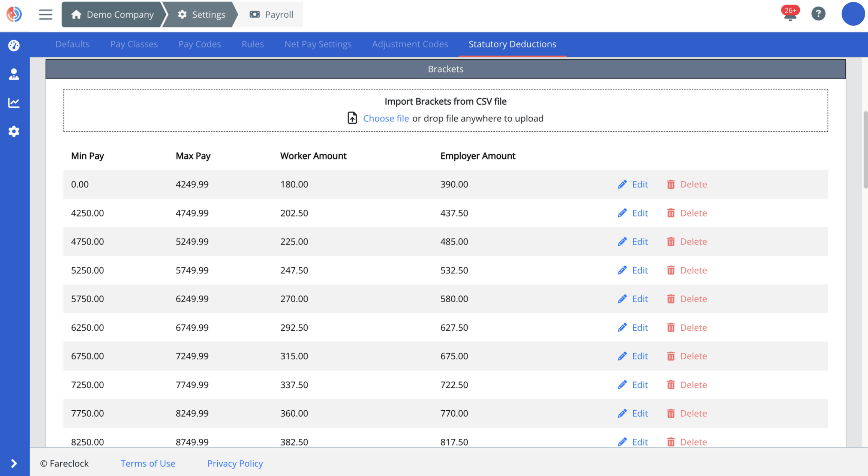Switch to the Net Pay Settings tab
The image size is (868, 476).
coord(318,44)
